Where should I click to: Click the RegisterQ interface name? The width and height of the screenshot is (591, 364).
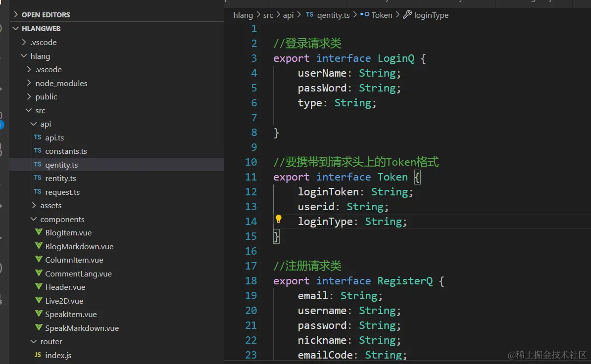(x=405, y=281)
